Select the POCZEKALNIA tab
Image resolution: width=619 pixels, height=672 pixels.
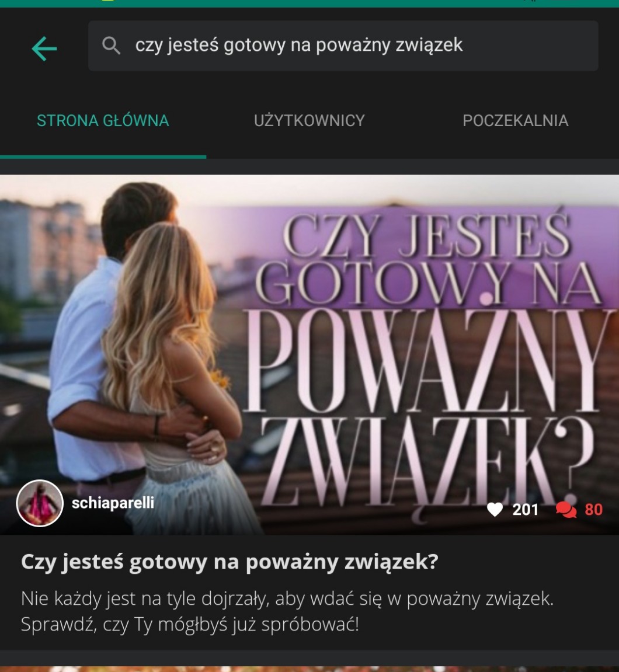(515, 121)
